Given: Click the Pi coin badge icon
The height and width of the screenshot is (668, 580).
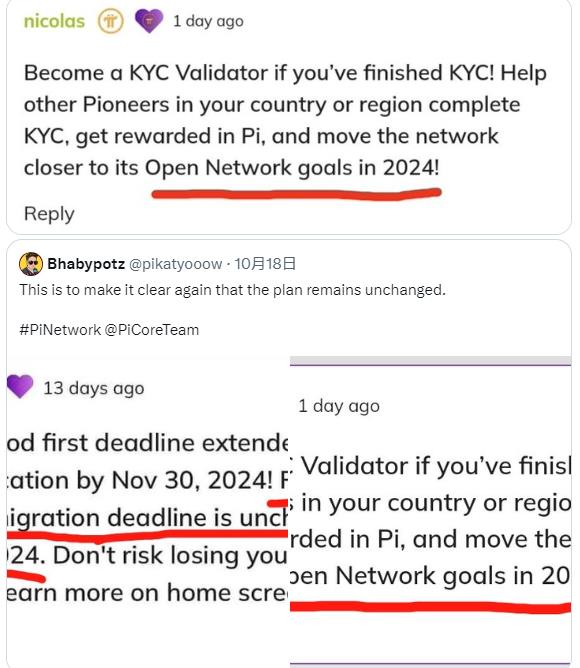Looking at the screenshot, I should tap(111, 21).
